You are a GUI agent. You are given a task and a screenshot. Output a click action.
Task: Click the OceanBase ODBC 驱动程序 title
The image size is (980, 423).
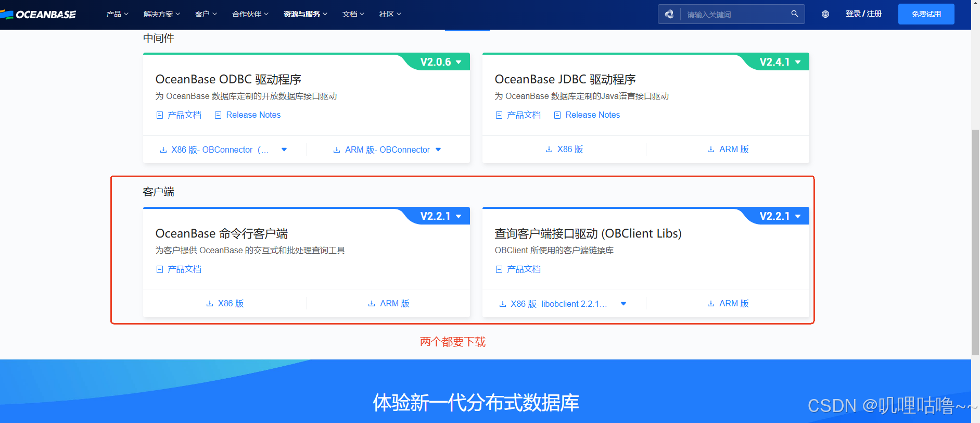[x=228, y=80]
